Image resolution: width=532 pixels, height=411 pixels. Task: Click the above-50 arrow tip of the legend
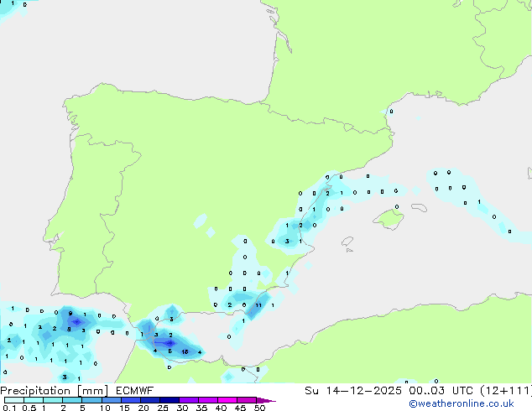tap(266, 400)
